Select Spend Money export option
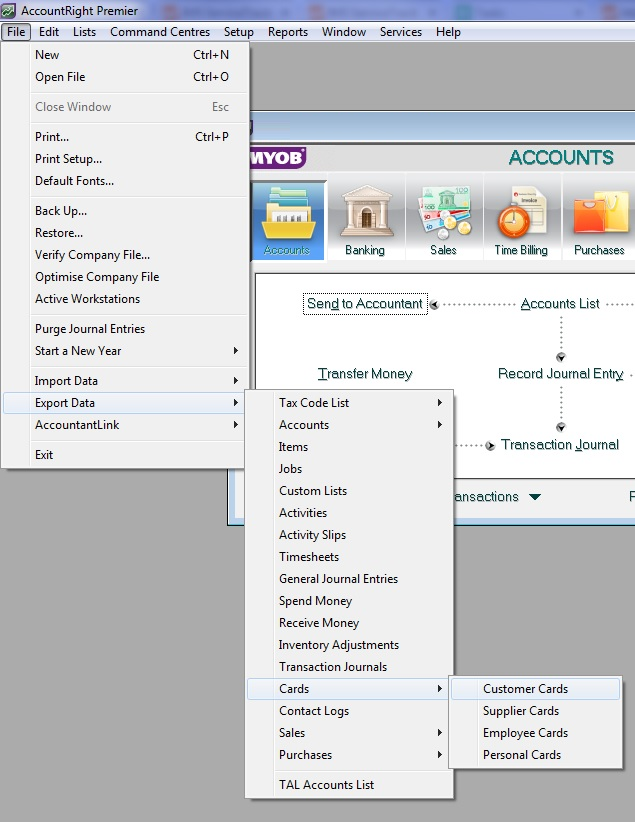Screen dimensions: 635x822 point(349,601)
